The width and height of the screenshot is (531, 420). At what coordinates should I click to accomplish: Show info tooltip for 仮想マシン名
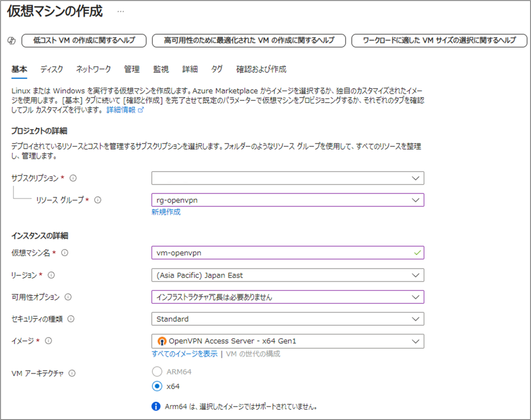(65, 253)
